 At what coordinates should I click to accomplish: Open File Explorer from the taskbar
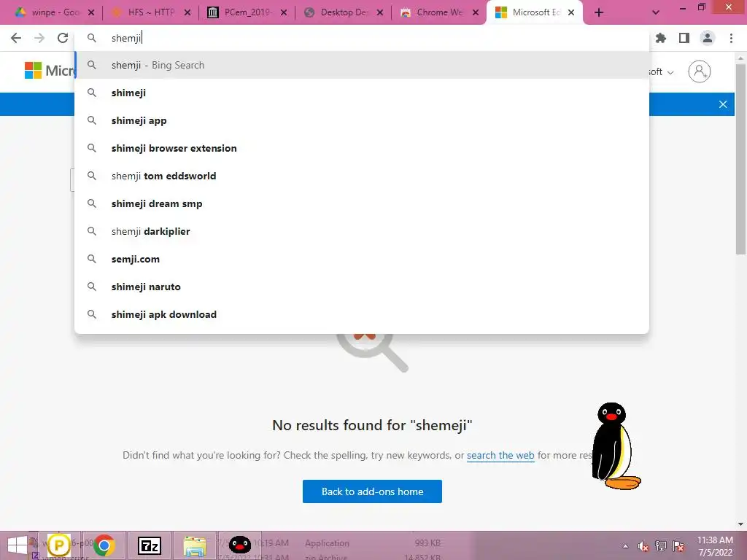coord(194,545)
